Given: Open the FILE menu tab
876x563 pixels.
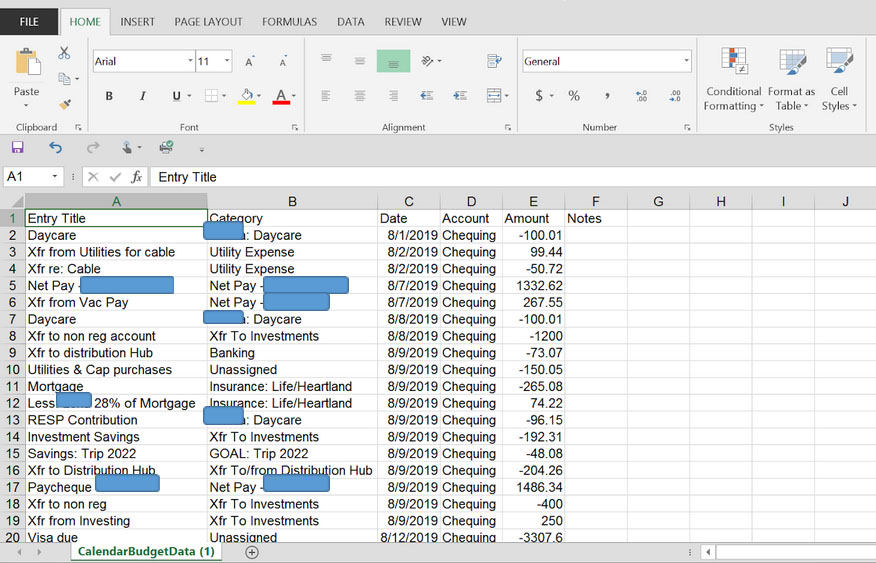Looking at the screenshot, I should [29, 21].
